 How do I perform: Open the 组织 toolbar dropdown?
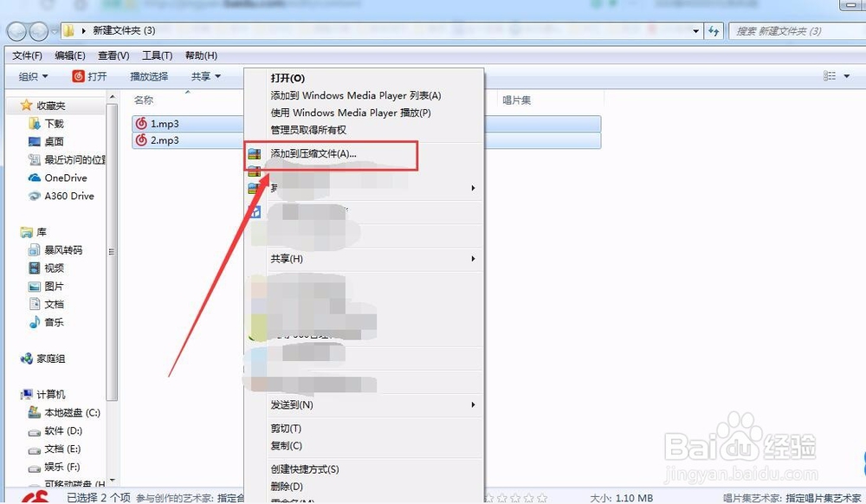[34, 76]
